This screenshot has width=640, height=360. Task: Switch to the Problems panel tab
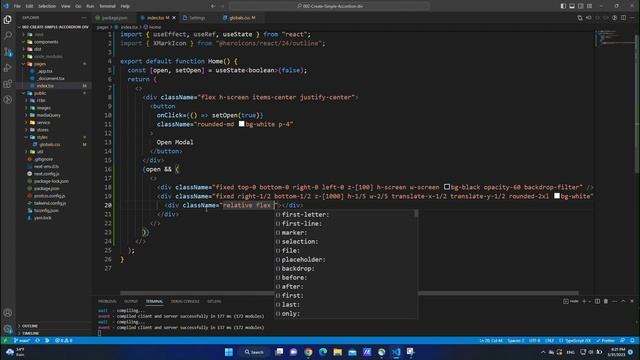107,301
